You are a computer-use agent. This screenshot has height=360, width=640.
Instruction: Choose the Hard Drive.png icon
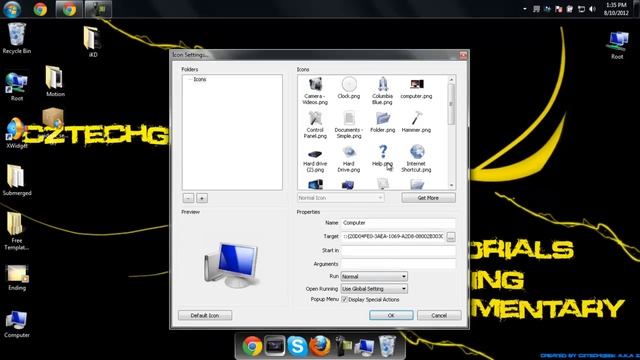pos(349,158)
